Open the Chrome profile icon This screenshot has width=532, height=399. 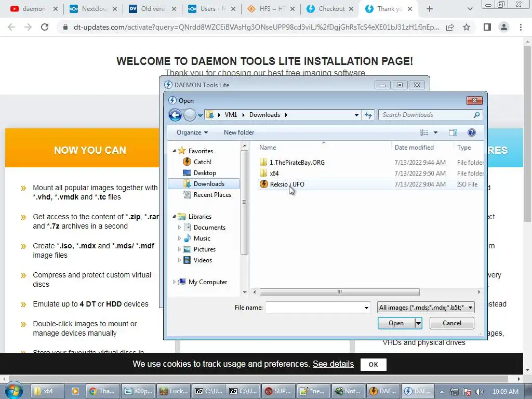504,27
